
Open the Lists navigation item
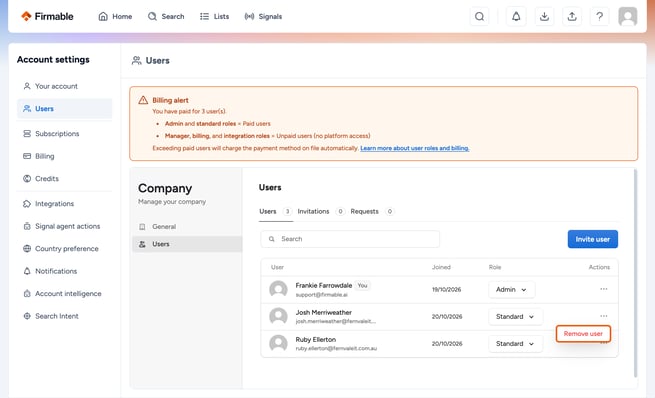coord(214,16)
